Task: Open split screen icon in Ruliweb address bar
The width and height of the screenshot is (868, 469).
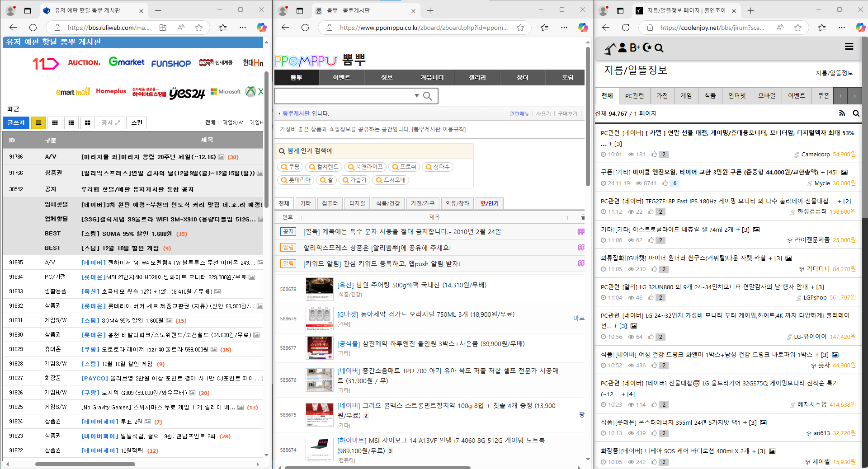Action: tap(163, 28)
